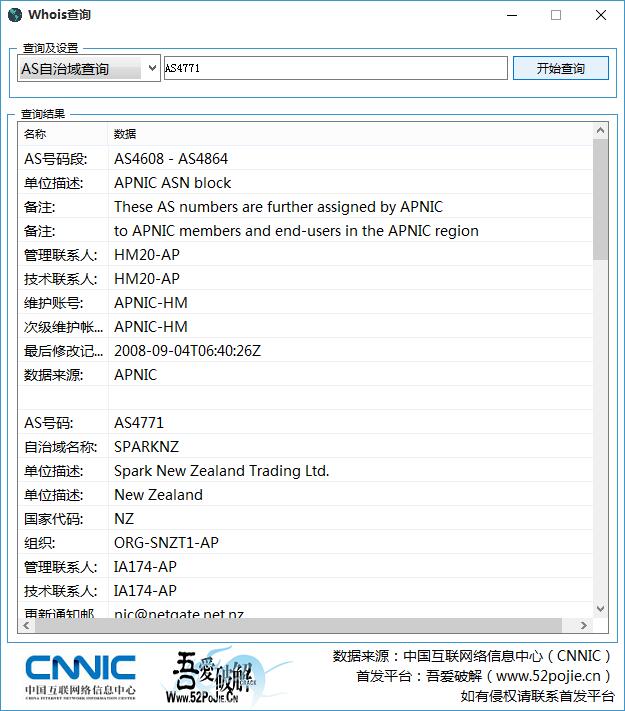Minimize the Whois查询 window
The height and width of the screenshot is (711, 625).
tap(512, 15)
